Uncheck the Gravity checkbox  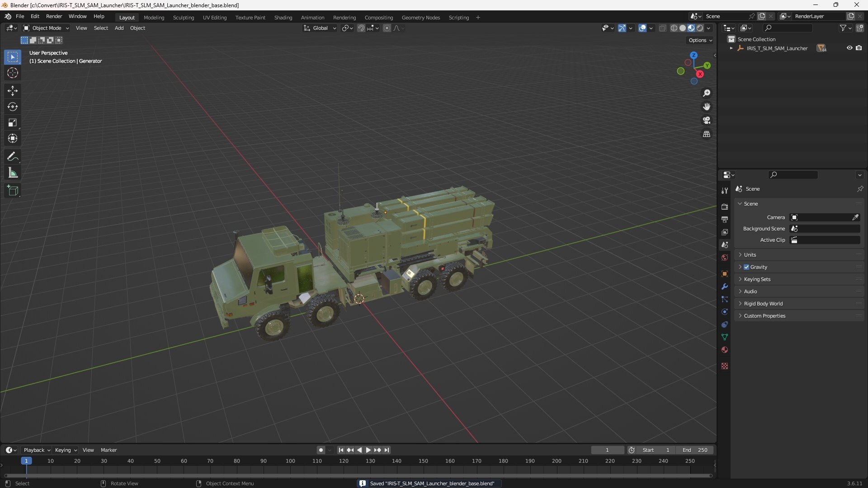[746, 267]
